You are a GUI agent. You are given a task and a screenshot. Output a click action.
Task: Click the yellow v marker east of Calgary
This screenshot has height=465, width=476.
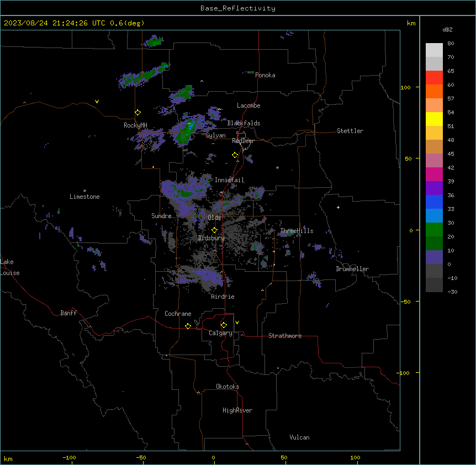click(237, 323)
